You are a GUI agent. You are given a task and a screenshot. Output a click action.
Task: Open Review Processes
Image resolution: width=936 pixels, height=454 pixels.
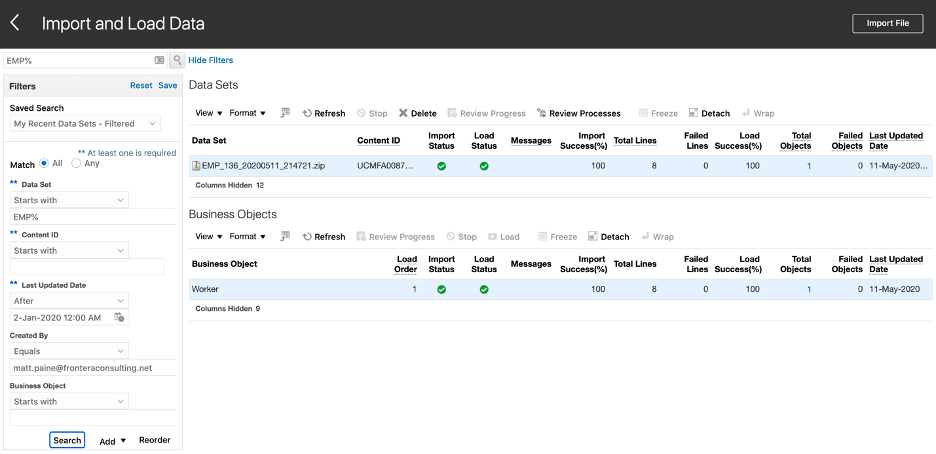(578, 113)
